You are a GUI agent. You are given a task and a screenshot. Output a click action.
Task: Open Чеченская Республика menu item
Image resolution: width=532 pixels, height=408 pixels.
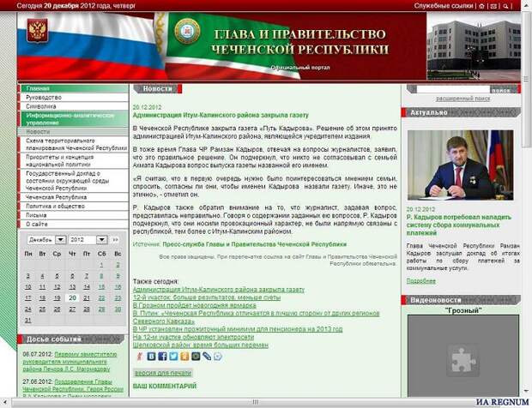75,197
